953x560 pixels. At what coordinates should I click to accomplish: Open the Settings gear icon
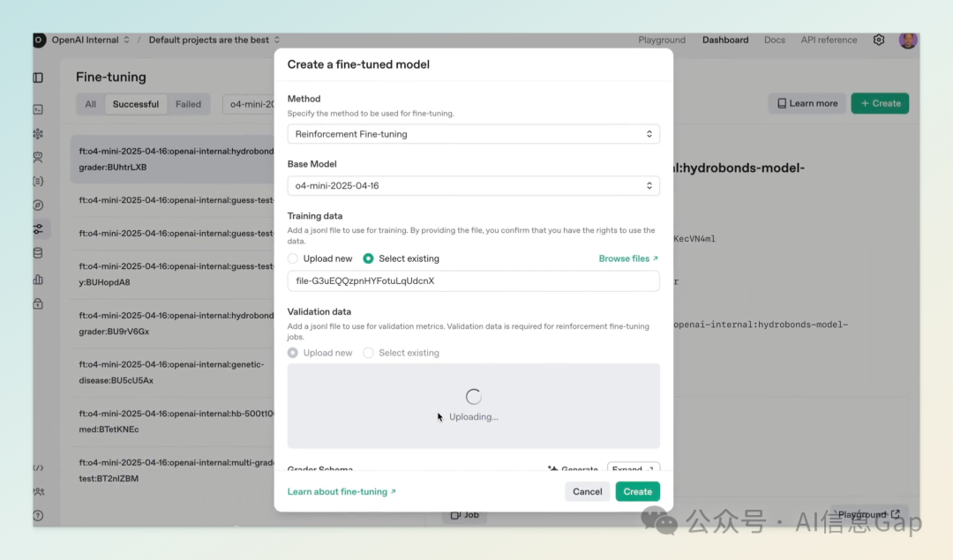[879, 40]
